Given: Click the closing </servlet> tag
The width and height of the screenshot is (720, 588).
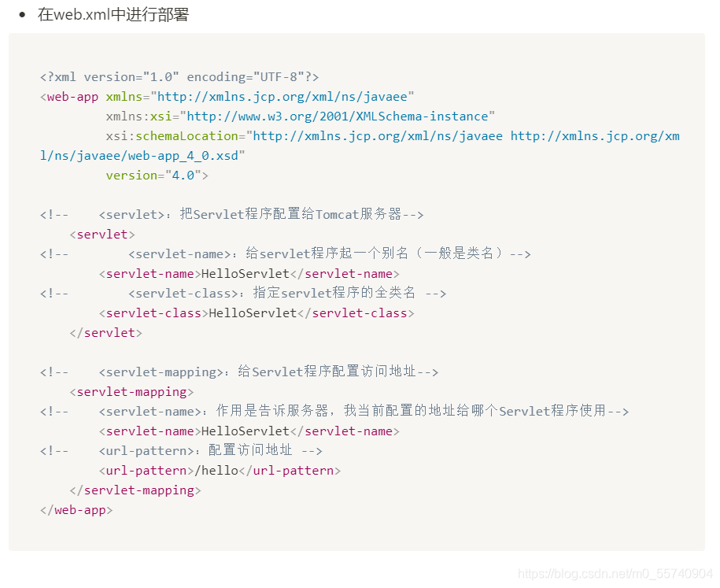Looking at the screenshot, I should (x=106, y=333).
